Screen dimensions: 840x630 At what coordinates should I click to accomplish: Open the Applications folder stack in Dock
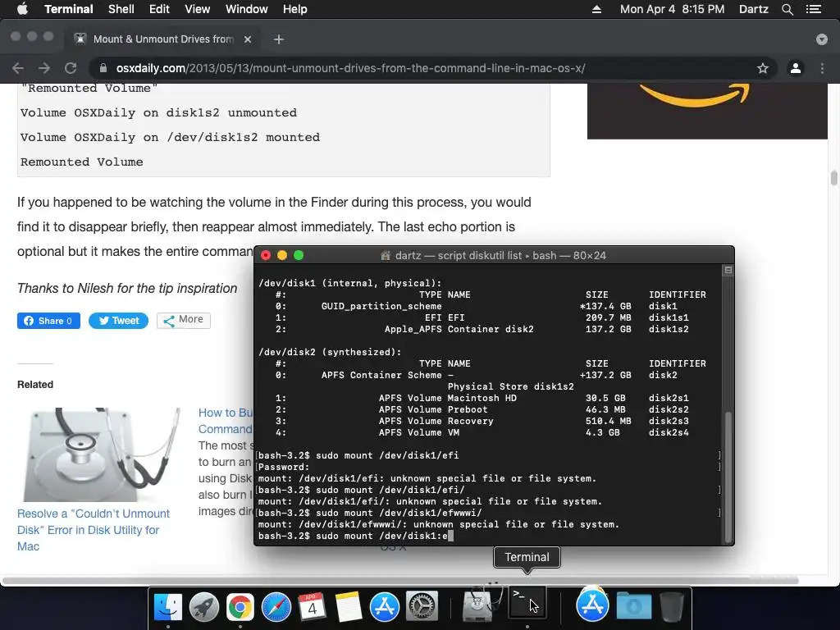[592, 605]
